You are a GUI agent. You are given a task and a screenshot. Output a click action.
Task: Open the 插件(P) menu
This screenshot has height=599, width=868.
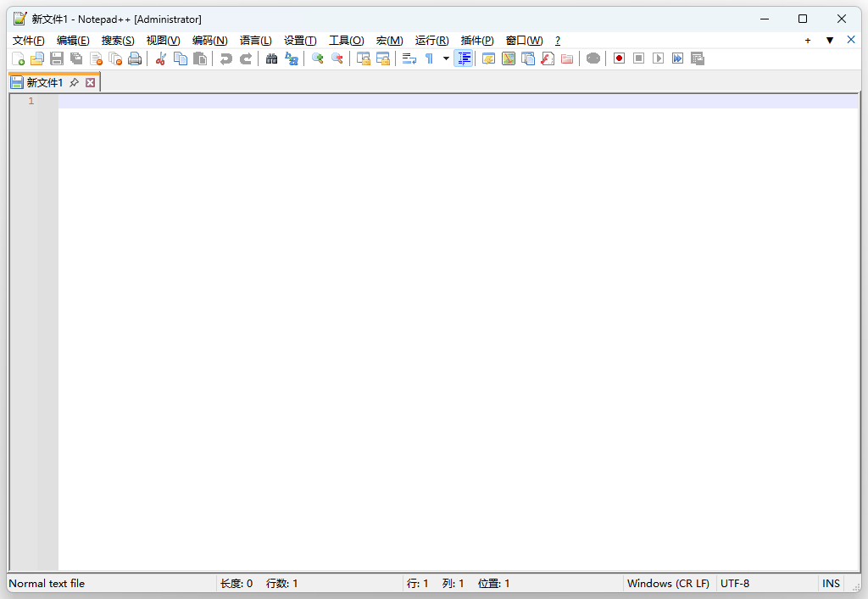[477, 41]
